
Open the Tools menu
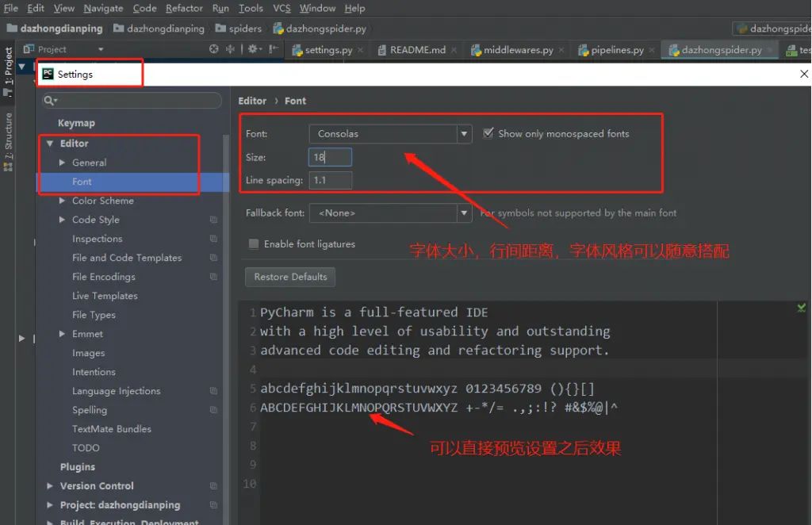point(251,8)
